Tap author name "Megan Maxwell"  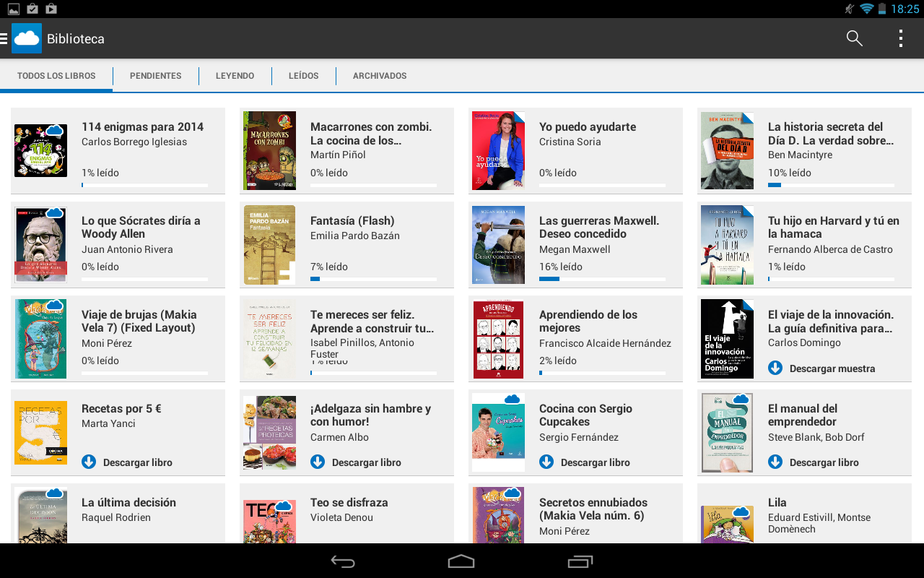click(x=575, y=249)
